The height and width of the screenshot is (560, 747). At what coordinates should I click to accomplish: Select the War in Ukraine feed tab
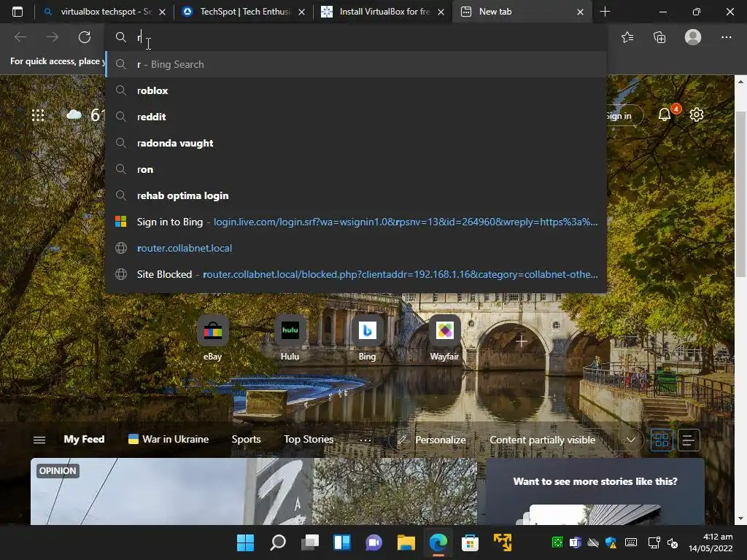pos(169,439)
